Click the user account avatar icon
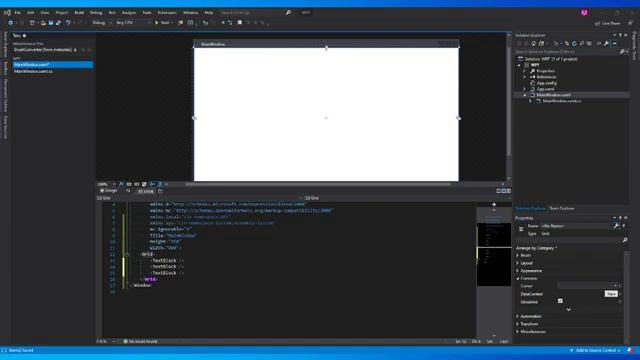 (584, 13)
